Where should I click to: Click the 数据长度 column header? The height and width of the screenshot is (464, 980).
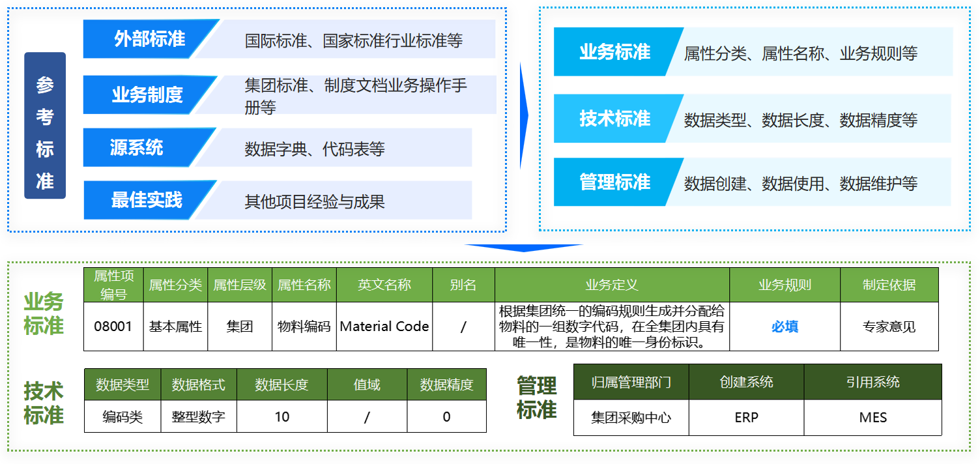[281, 384]
